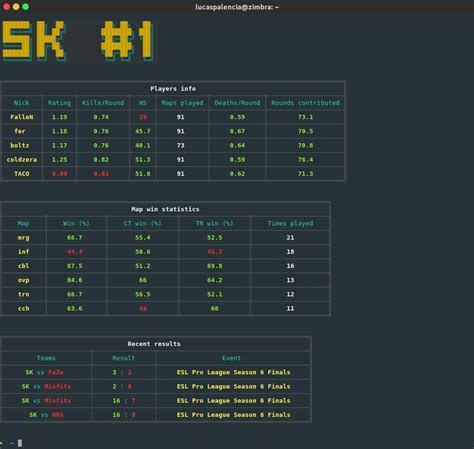The width and height of the screenshot is (474, 449).
Task: Click cch's times played value 11
Action: [290, 308]
